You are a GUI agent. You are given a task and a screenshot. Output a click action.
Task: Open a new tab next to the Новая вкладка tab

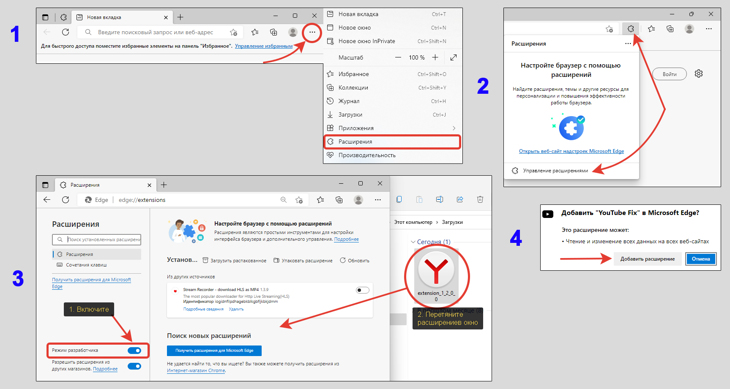point(180,17)
